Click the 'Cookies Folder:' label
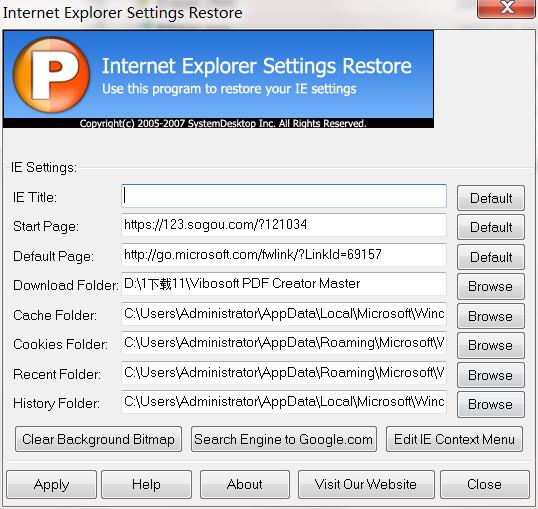538x509 pixels. pos(60,344)
